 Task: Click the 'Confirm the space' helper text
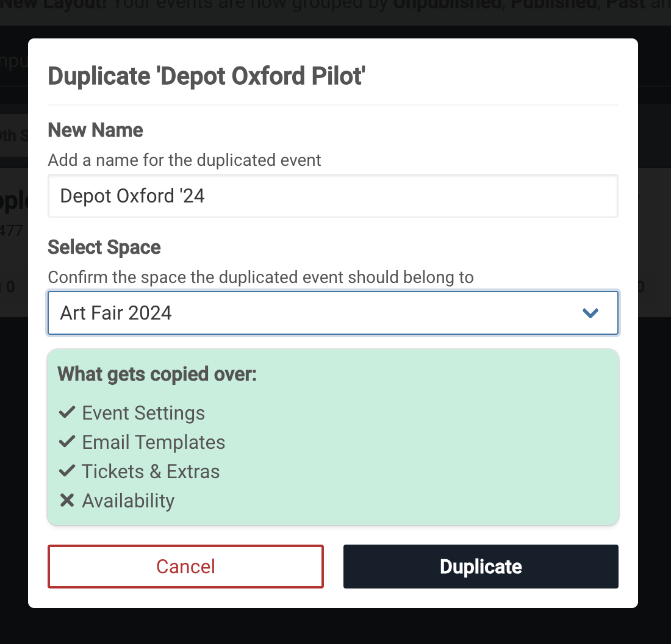tap(260, 277)
